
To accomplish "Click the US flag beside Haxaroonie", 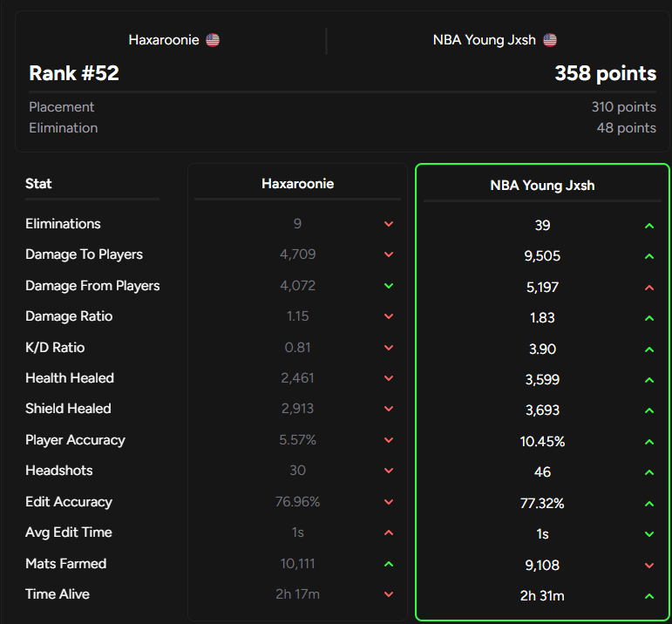I will click(213, 40).
